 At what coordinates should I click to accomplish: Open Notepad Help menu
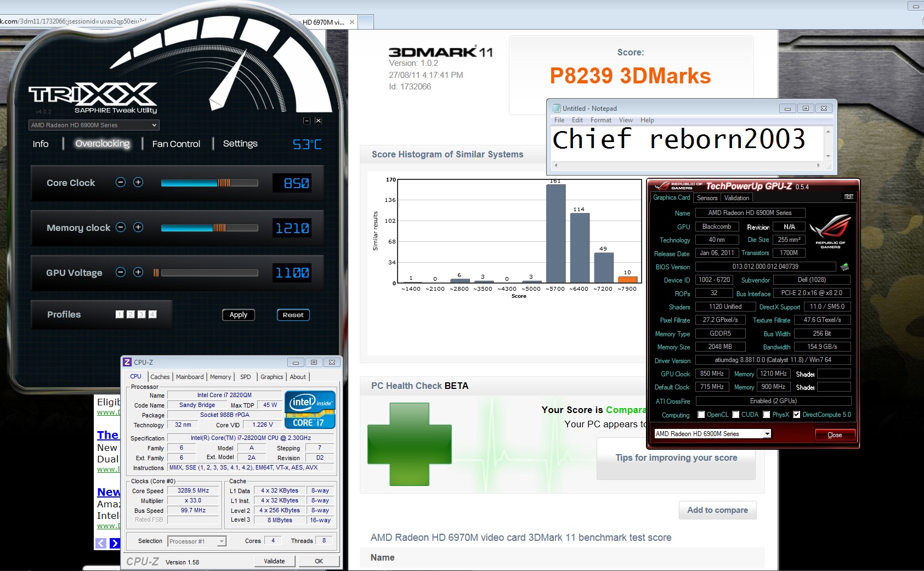647,120
